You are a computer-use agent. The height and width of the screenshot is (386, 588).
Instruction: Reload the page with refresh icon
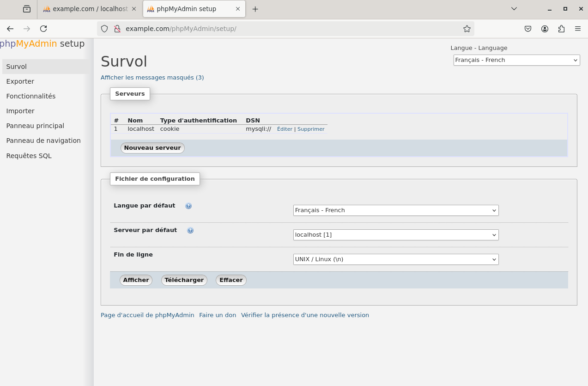[43, 29]
